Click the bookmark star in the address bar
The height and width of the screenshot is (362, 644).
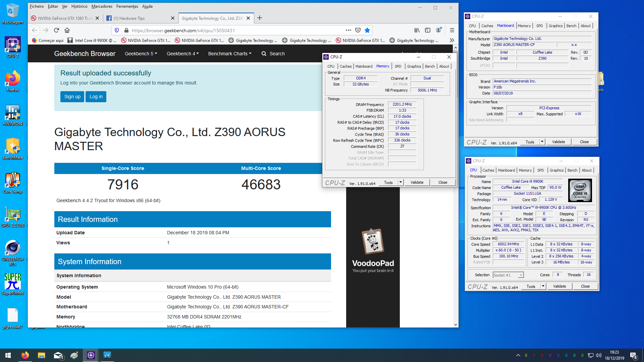click(367, 30)
